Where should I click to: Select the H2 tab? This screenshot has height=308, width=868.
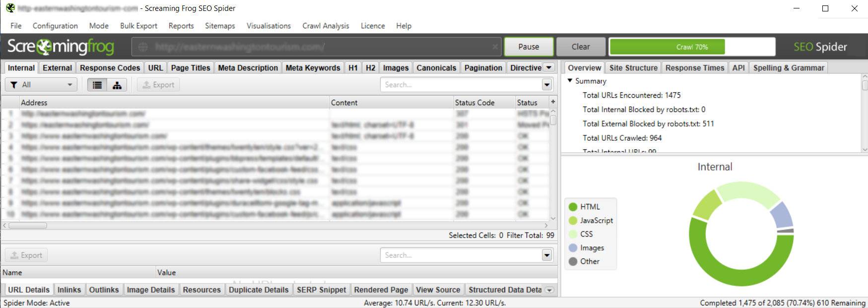(371, 67)
